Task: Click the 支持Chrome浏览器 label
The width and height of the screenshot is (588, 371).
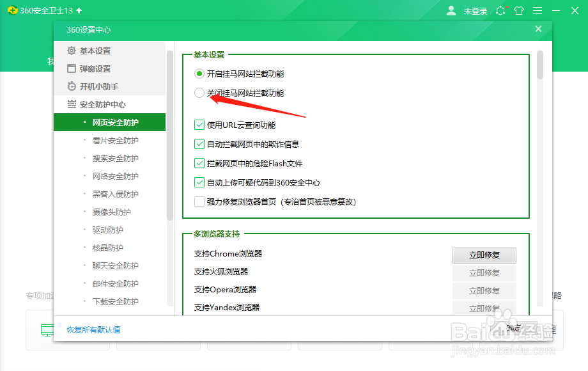Action: point(228,253)
